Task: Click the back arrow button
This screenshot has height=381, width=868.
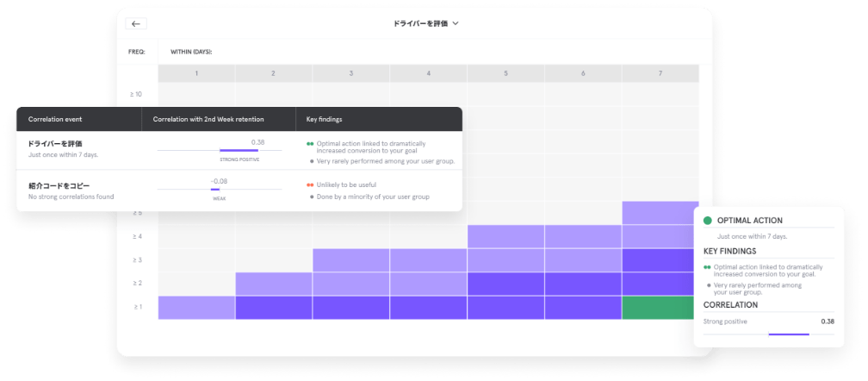Action: point(136,24)
